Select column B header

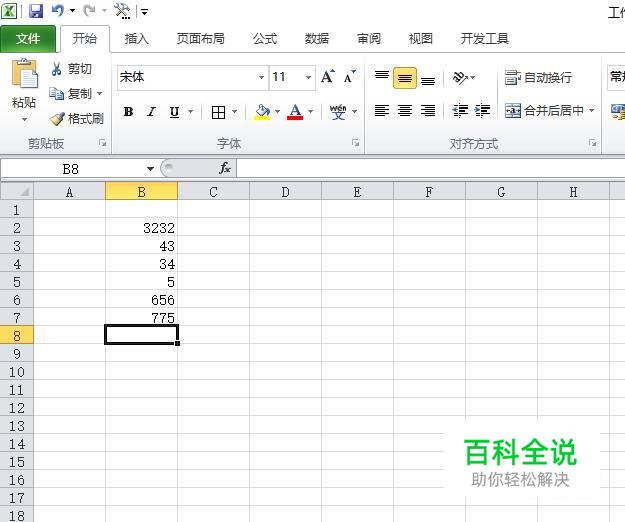pos(142,192)
